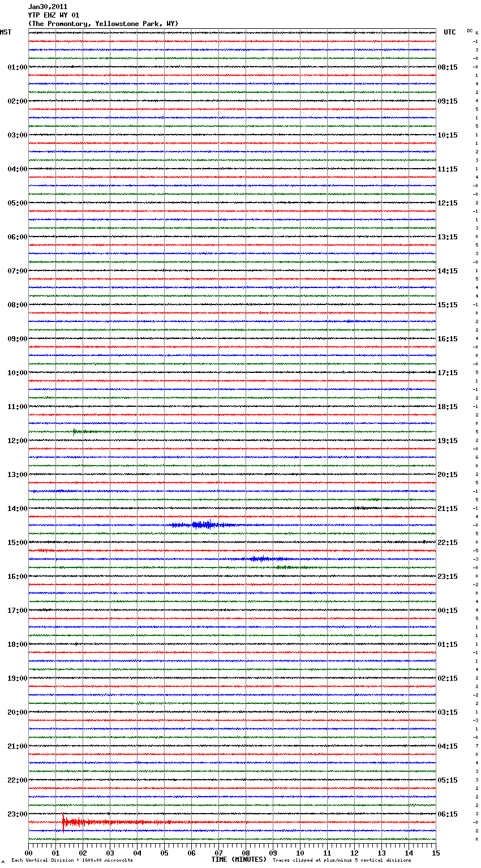Click the Promontory, Yellowstone Park location subtitle
The height and width of the screenshot is (868, 481).
pos(103,24)
